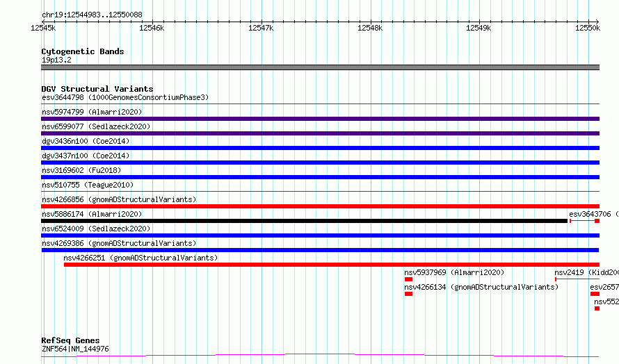Click the red block under the esv2657 label

click(595, 294)
